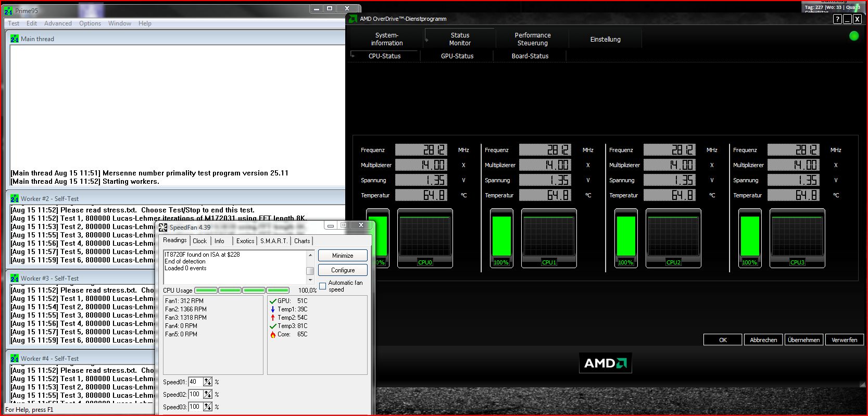The image size is (868, 416).
Task: Click the SpeedFan log scrollbar down arrow
Action: [x=310, y=280]
